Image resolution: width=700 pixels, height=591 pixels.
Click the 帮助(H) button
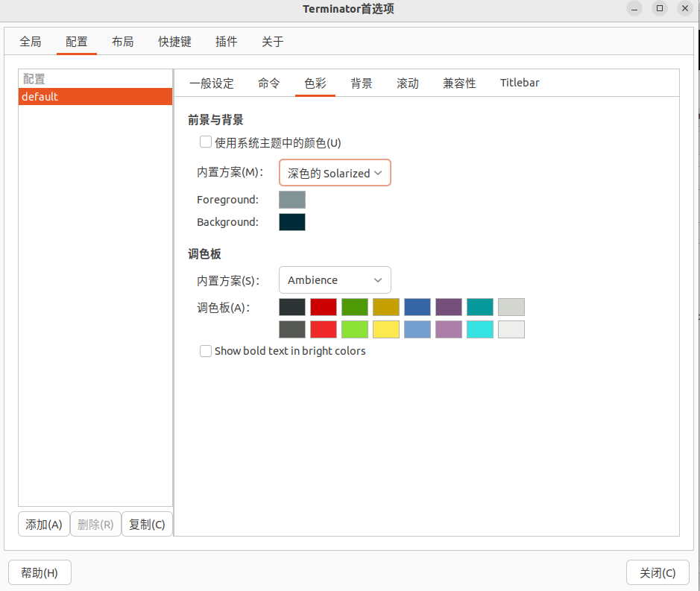pos(40,573)
